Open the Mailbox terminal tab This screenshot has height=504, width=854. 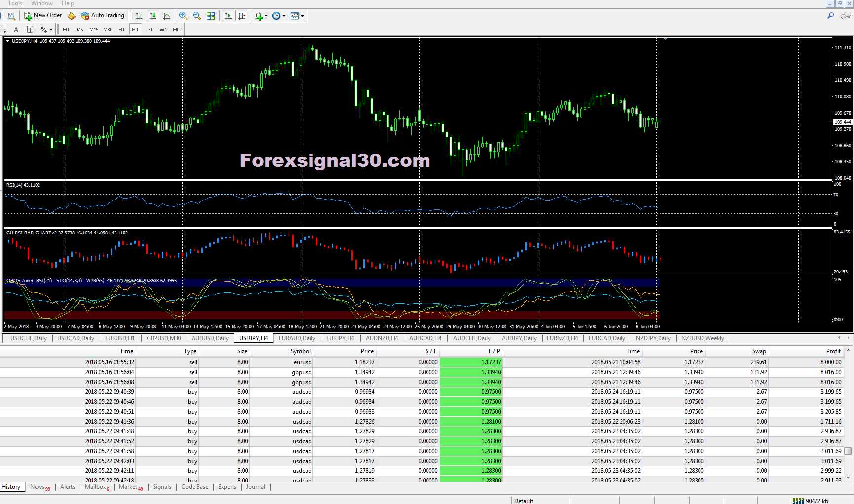[x=97, y=487]
